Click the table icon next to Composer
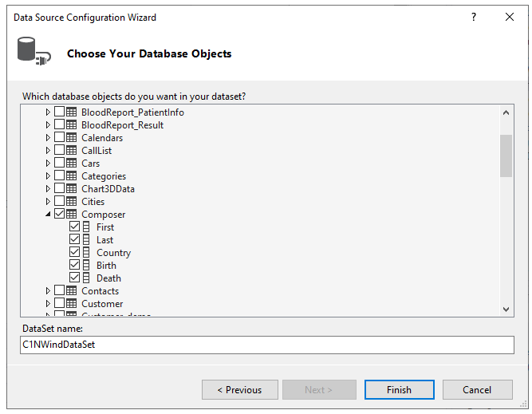This screenshot has width=532, height=414. point(72,215)
